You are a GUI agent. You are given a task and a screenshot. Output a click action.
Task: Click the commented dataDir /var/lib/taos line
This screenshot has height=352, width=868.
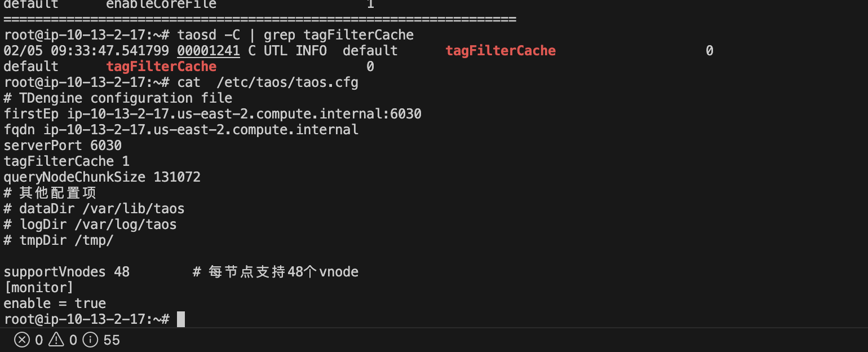94,209
